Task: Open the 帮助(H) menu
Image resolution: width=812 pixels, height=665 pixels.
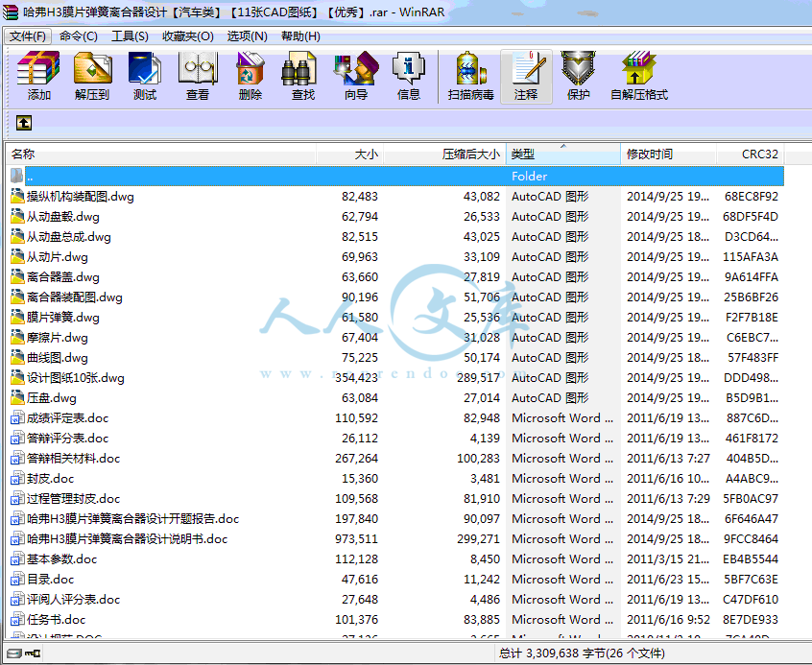Action: (x=300, y=36)
